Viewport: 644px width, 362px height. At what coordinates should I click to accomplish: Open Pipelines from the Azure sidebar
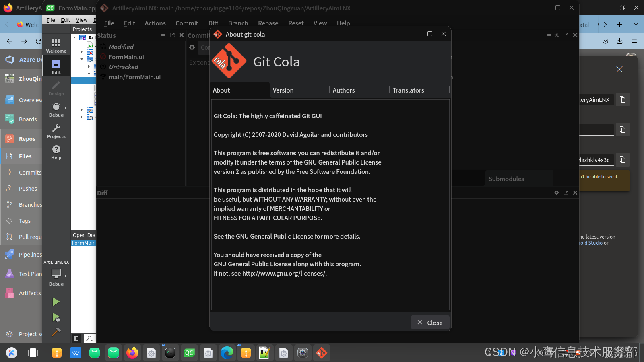tap(9, 254)
